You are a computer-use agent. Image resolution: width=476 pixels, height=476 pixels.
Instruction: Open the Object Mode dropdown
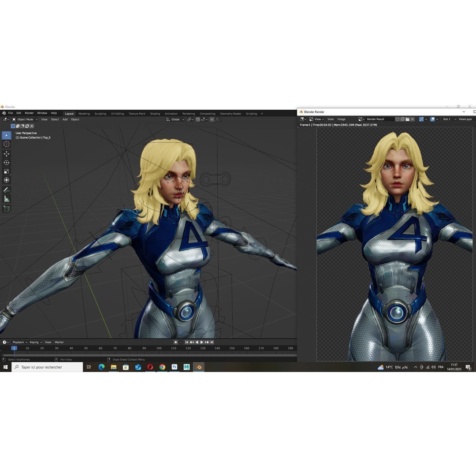click(x=25, y=119)
